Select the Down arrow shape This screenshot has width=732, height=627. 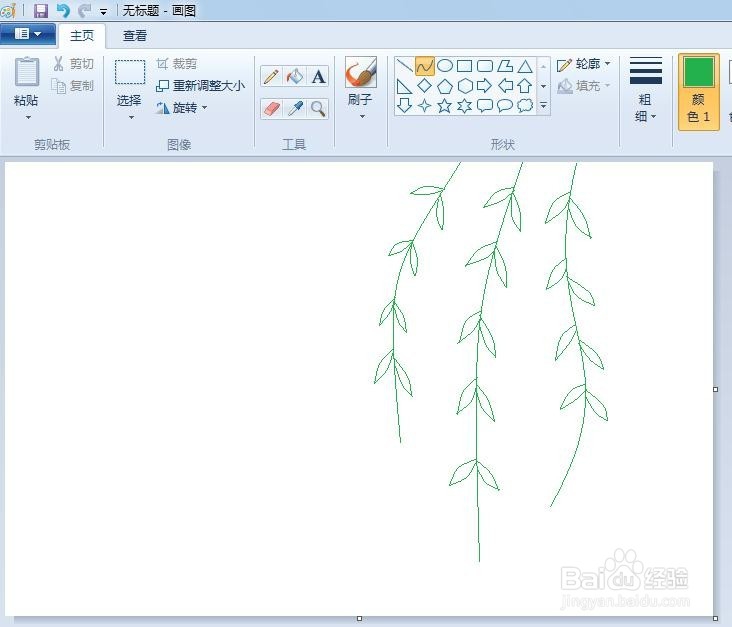(404, 106)
